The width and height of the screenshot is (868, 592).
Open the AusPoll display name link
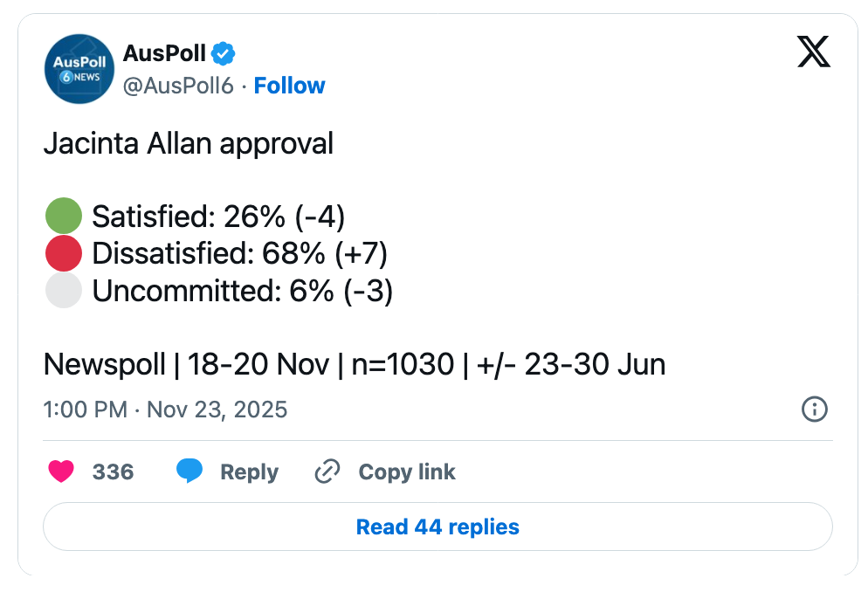(x=165, y=53)
